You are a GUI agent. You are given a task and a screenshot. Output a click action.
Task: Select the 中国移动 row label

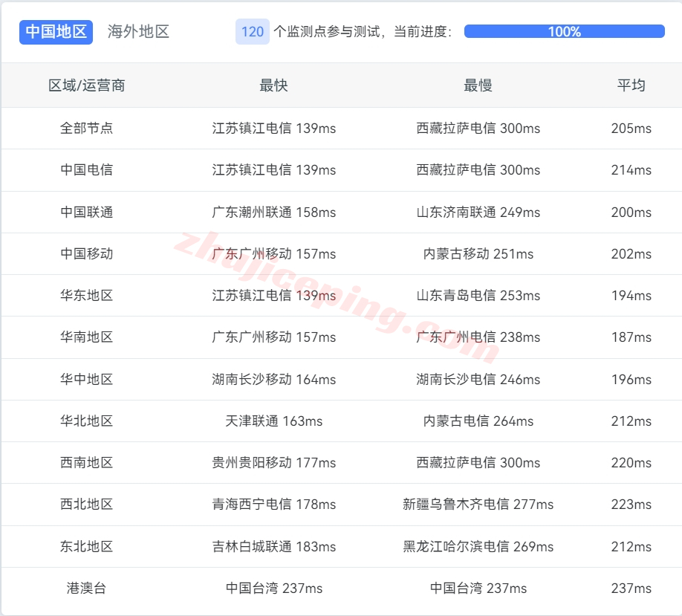[87, 253]
